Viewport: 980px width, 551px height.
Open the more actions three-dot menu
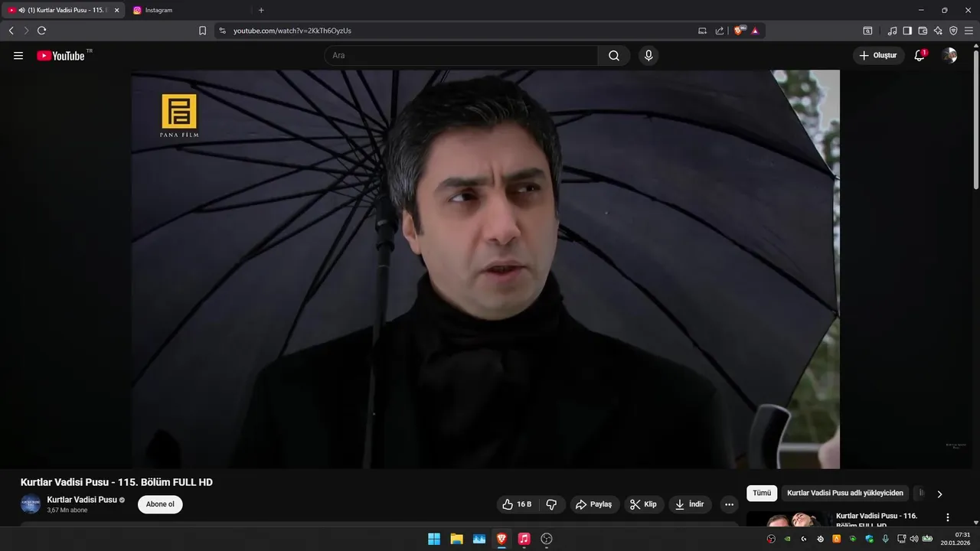(729, 504)
